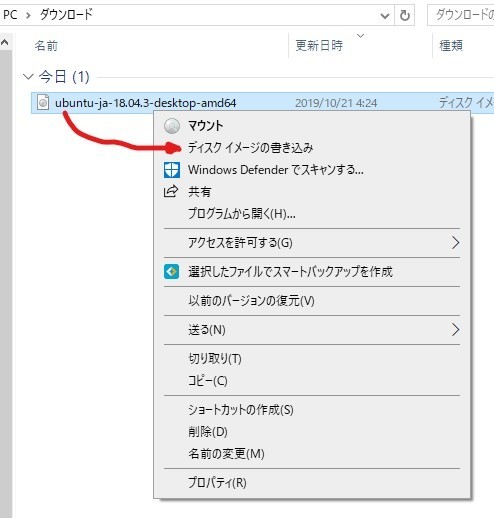The width and height of the screenshot is (494, 518).
Task: Sort by 更新日時 column header
Action: (319, 45)
